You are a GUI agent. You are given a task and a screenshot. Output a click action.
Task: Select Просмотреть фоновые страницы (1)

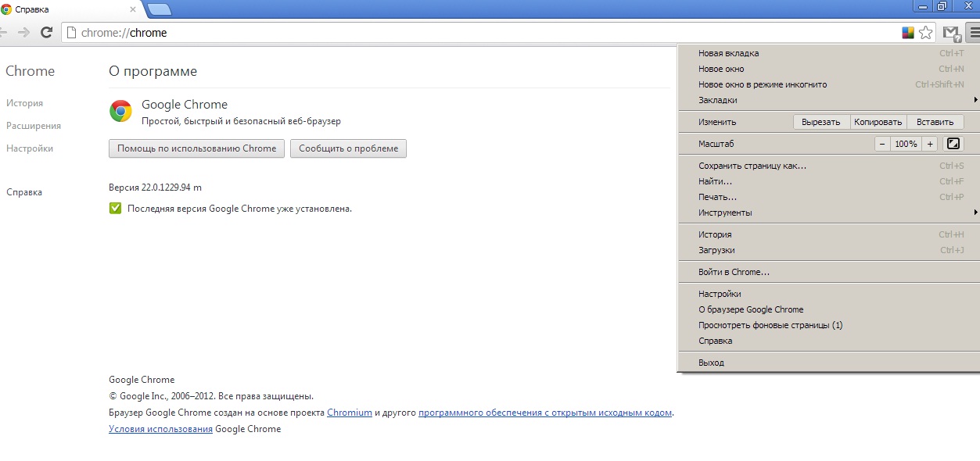coord(827,325)
